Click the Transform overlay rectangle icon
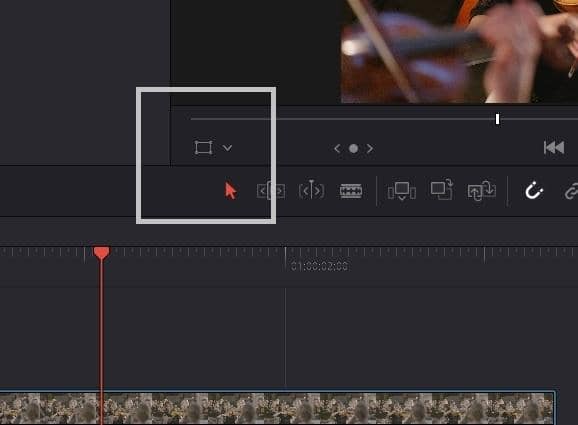 [203, 148]
